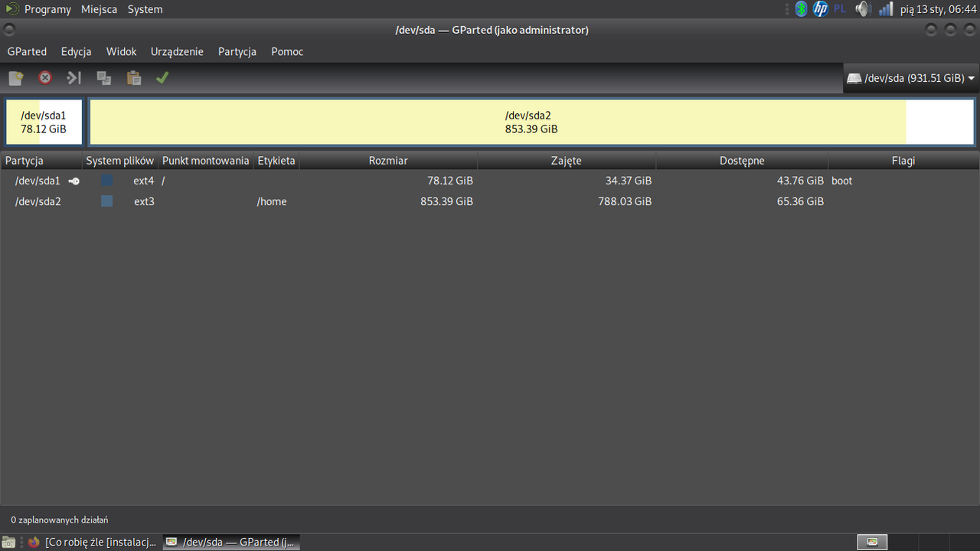Sort by Rozmiar column header
The width and height of the screenshot is (980, 551).
coord(388,161)
